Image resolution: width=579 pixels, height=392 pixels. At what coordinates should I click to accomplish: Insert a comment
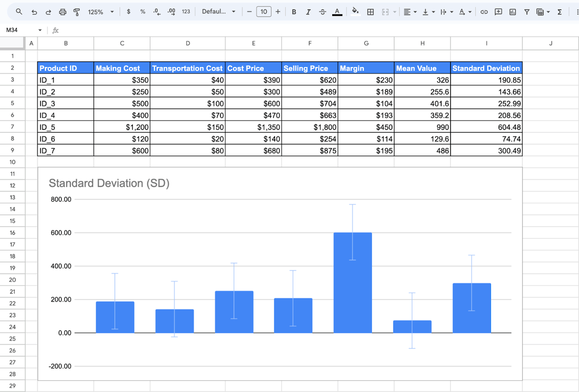(x=498, y=12)
